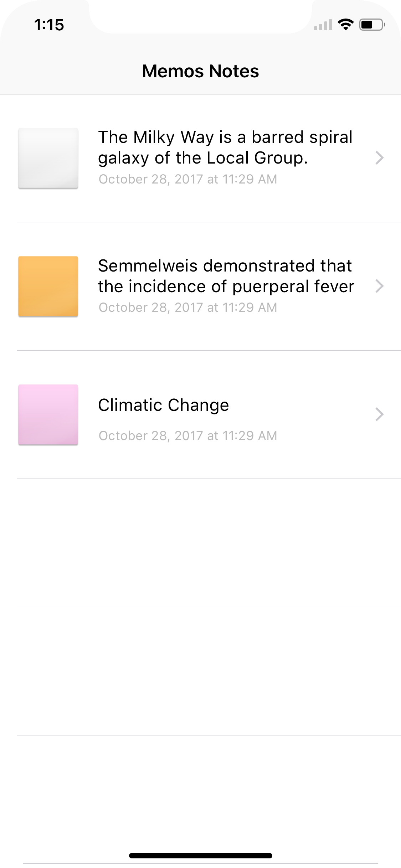
Task: Tap the date below Climatic Change
Action: [188, 436]
